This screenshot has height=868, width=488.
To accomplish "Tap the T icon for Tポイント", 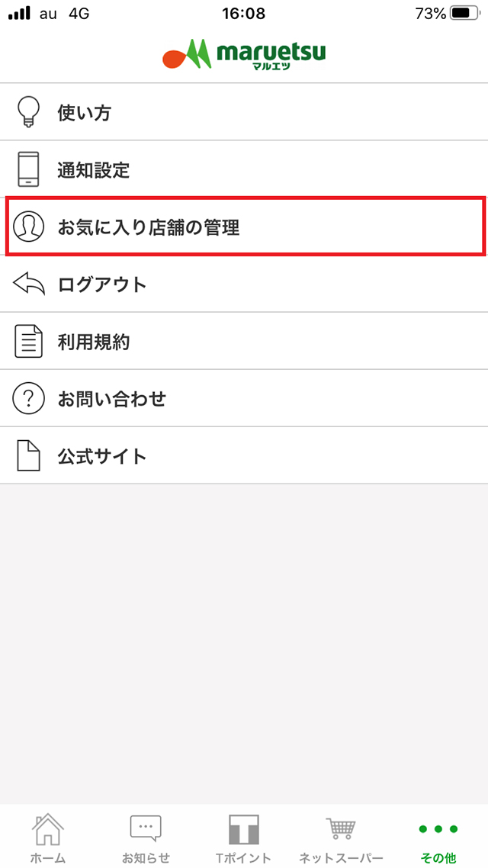I will [x=244, y=827].
